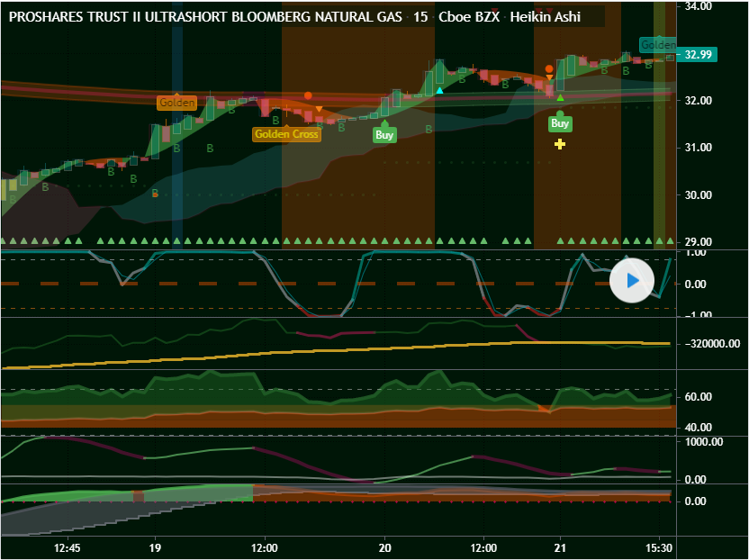Click the 31.00 price axis label
This screenshot has height=560, width=749.
click(x=698, y=148)
